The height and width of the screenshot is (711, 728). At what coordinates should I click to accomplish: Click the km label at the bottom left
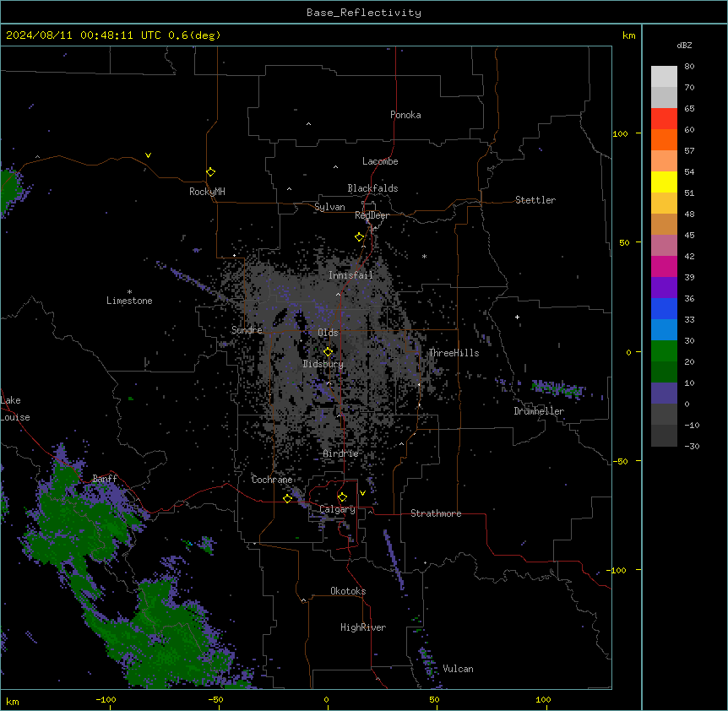coord(13,701)
